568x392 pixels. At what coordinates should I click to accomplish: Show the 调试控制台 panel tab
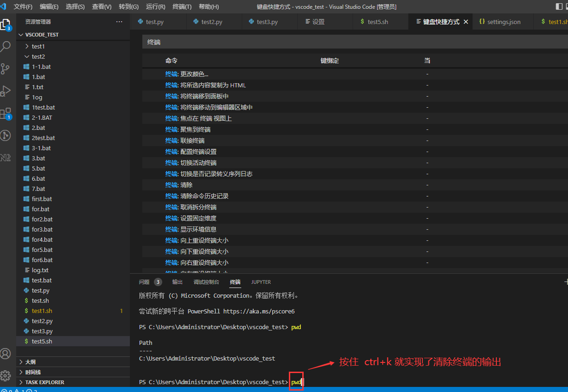206,282
